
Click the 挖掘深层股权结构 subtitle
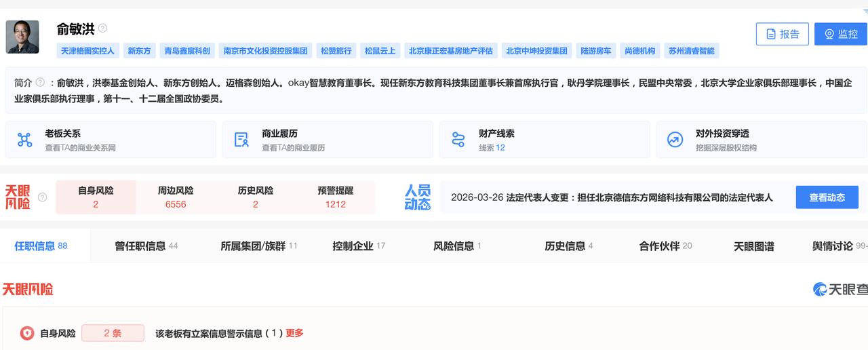tap(726, 148)
